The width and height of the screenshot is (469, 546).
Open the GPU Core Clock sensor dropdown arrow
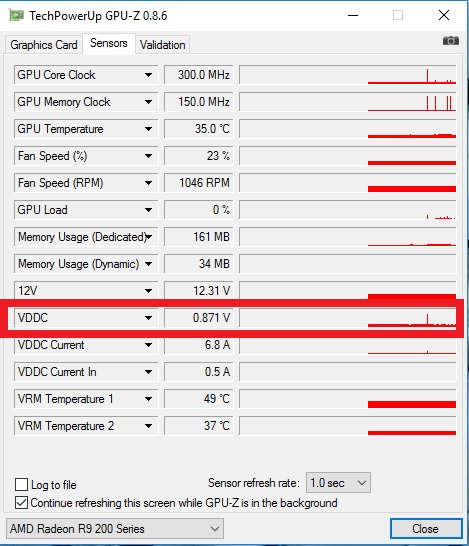[148, 75]
